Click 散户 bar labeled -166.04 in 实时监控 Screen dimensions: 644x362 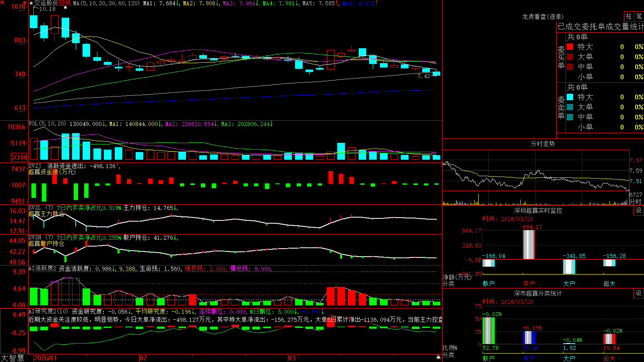[x=489, y=263]
